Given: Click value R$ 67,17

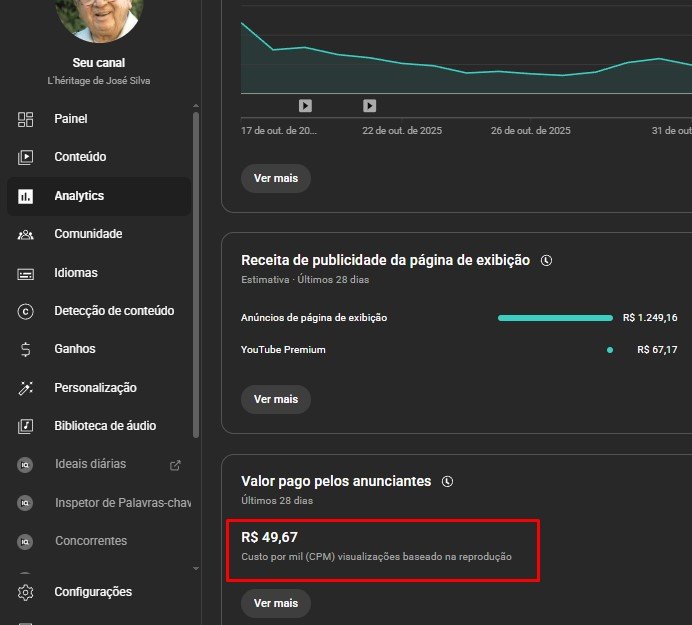Looking at the screenshot, I should pos(657,350).
